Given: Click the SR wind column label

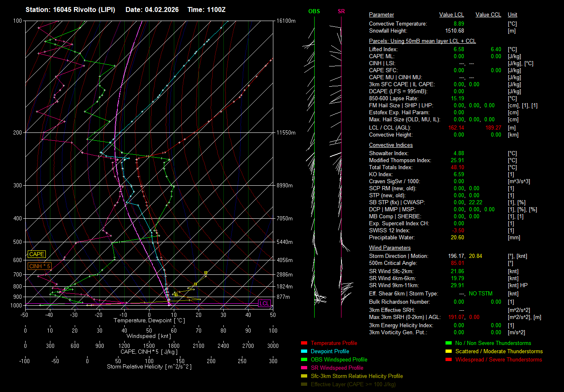Looking at the screenshot, I should click(341, 12).
